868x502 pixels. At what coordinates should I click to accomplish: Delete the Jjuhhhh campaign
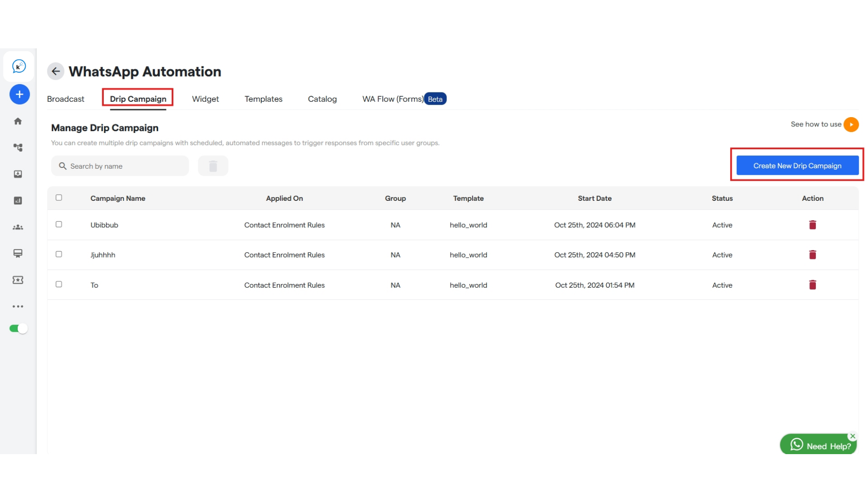point(813,255)
